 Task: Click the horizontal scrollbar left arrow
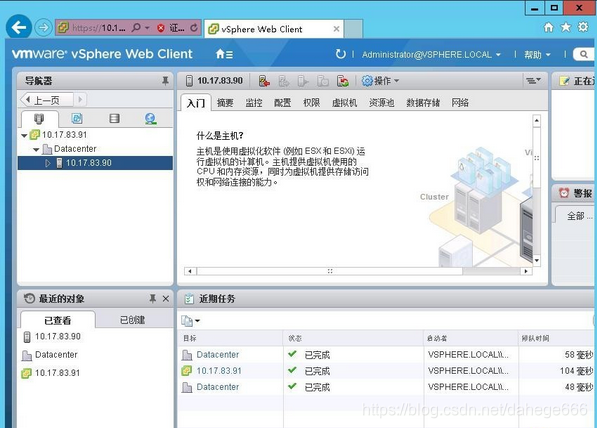click(x=190, y=271)
